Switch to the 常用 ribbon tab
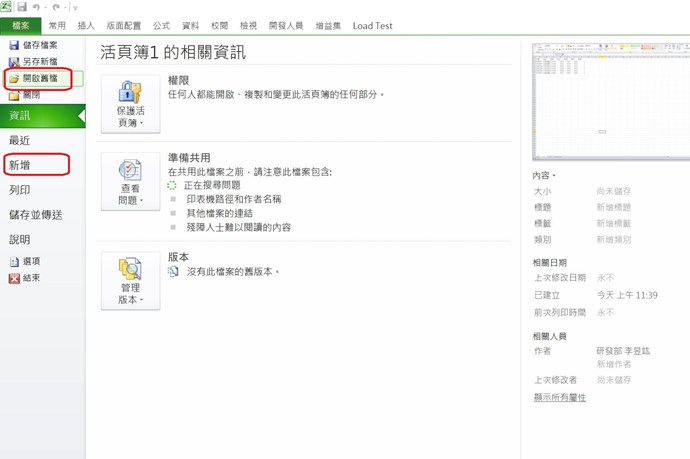 (57, 26)
